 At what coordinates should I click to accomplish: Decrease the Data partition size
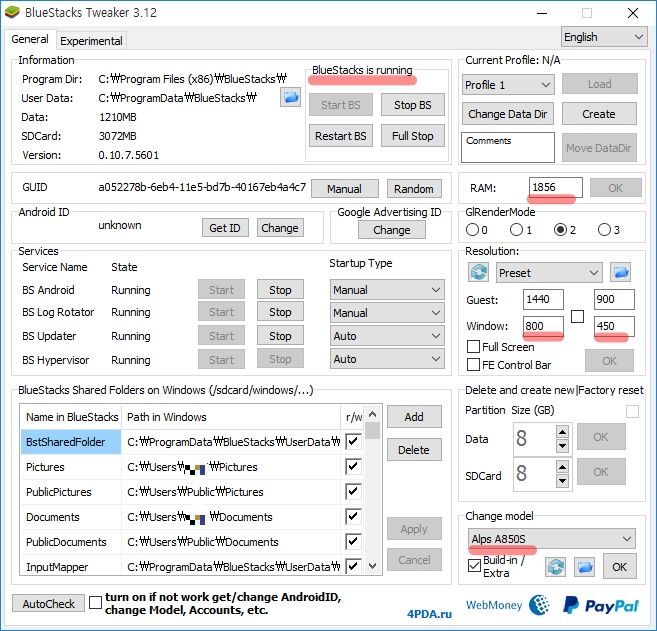tap(562, 446)
